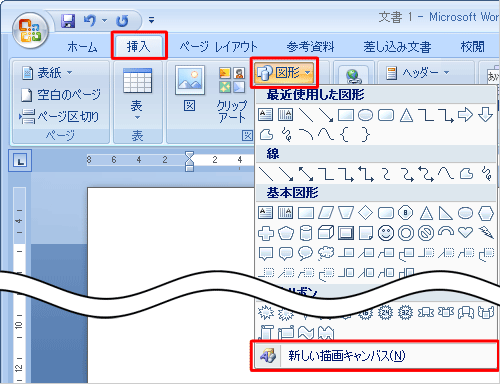This screenshot has width=500, height=384.
Task: Select the recent oval shape
Action: (365, 115)
